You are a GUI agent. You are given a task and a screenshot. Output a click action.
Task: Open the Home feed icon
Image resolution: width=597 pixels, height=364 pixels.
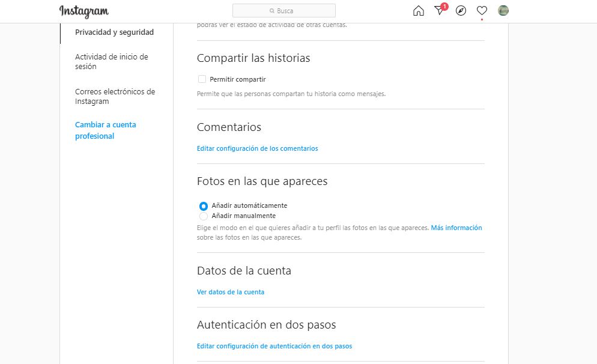coord(419,11)
